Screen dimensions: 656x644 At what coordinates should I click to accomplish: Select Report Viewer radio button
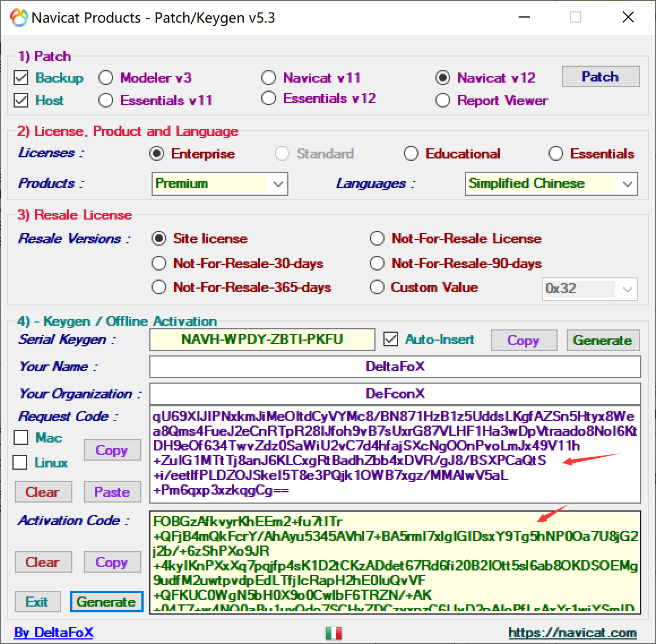(x=443, y=101)
